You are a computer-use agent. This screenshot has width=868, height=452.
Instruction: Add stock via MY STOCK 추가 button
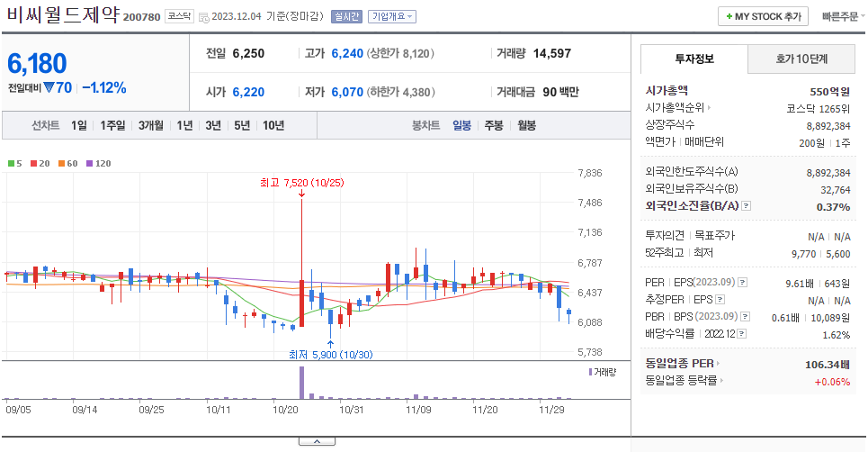(763, 16)
